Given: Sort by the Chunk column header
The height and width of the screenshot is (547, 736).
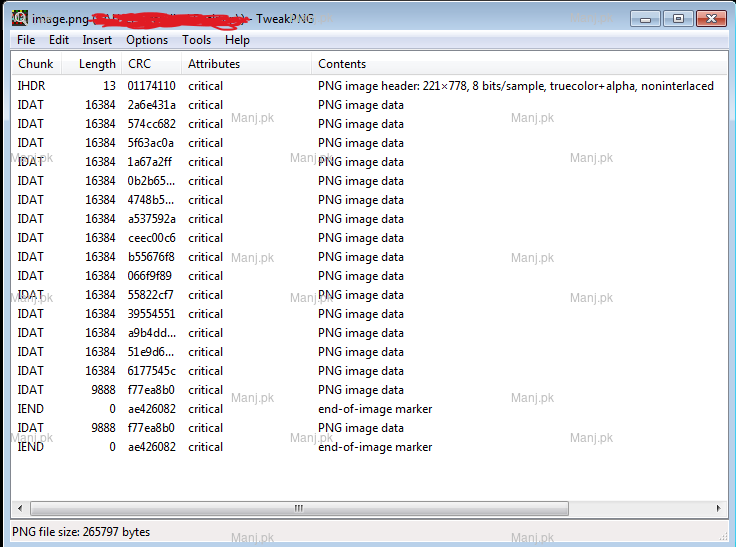Looking at the screenshot, I should pyautogui.click(x=36, y=64).
